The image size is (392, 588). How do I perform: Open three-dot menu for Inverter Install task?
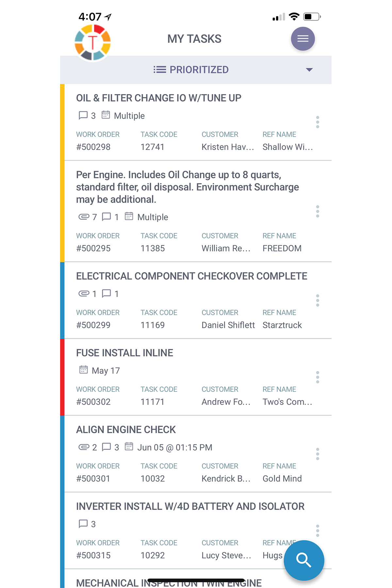318,531
